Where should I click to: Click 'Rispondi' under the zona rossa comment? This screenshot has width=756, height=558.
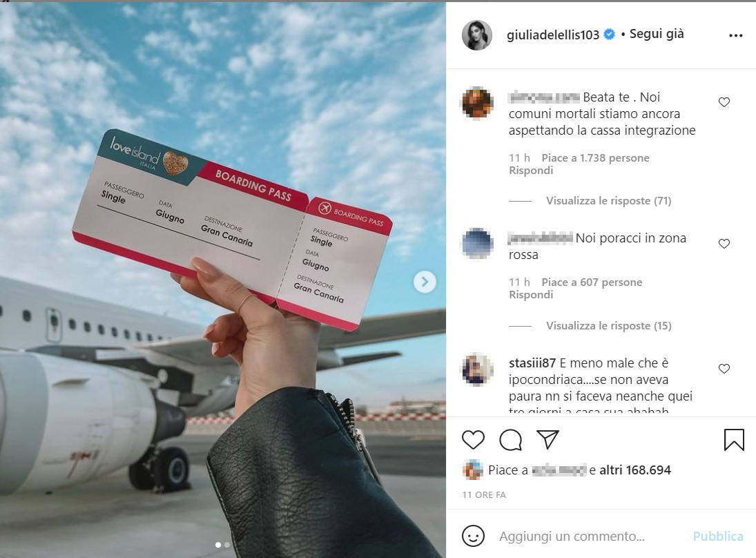click(531, 295)
